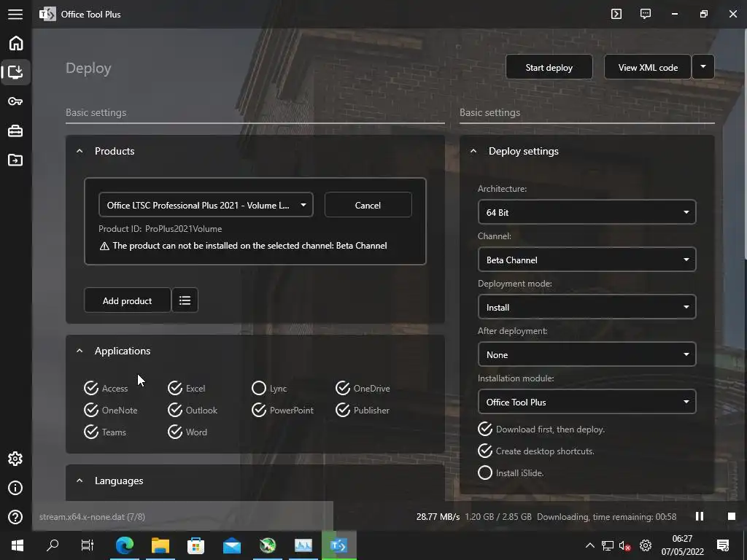Screen dimensions: 747x560
Task: Click View XML code button
Action: pyautogui.click(x=648, y=67)
